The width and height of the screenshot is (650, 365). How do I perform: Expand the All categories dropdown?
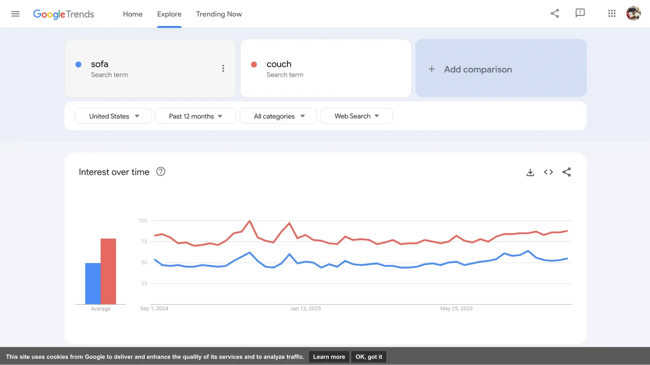click(278, 116)
